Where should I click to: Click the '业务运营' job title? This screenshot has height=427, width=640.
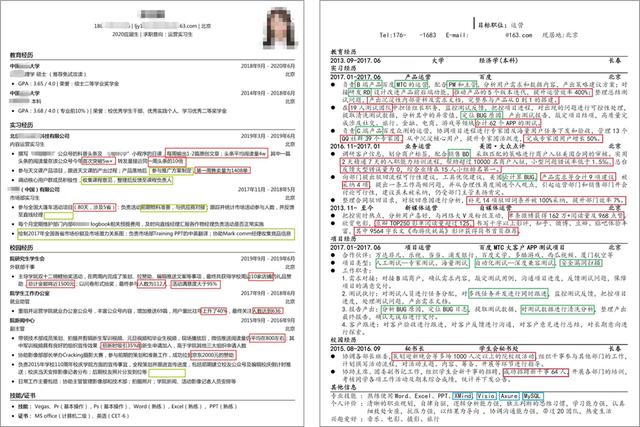click(418, 146)
